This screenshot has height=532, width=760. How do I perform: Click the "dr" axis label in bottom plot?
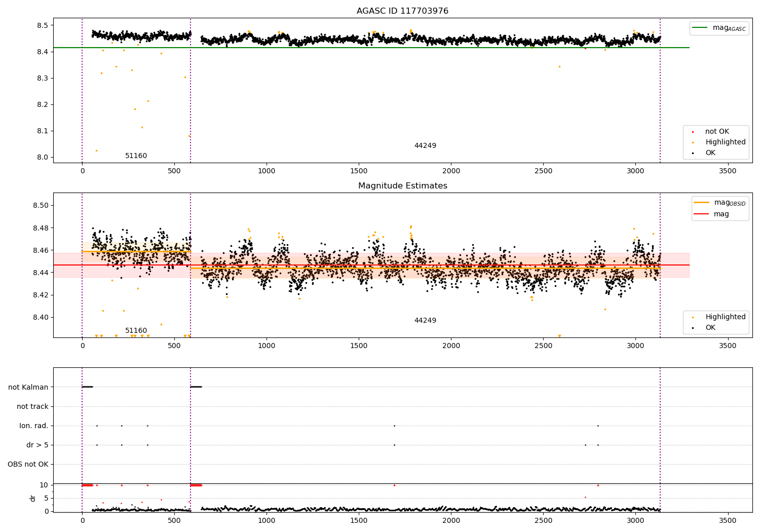click(33, 498)
